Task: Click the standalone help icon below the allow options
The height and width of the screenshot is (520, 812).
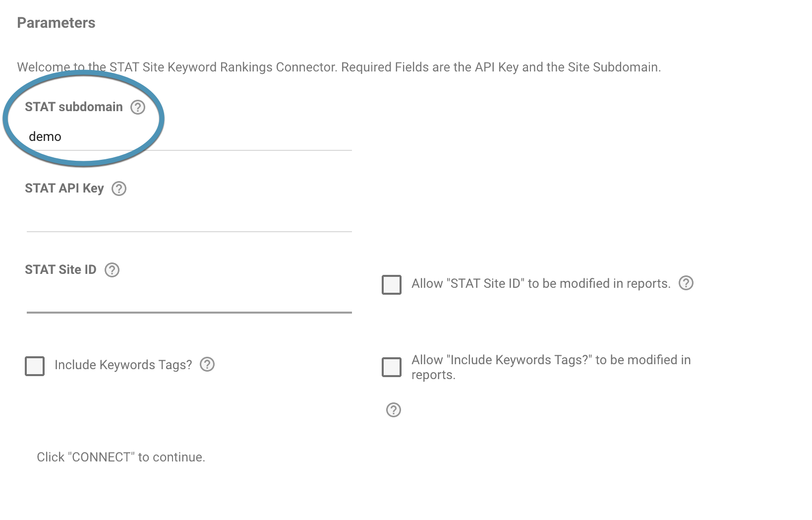Action: pos(392,410)
